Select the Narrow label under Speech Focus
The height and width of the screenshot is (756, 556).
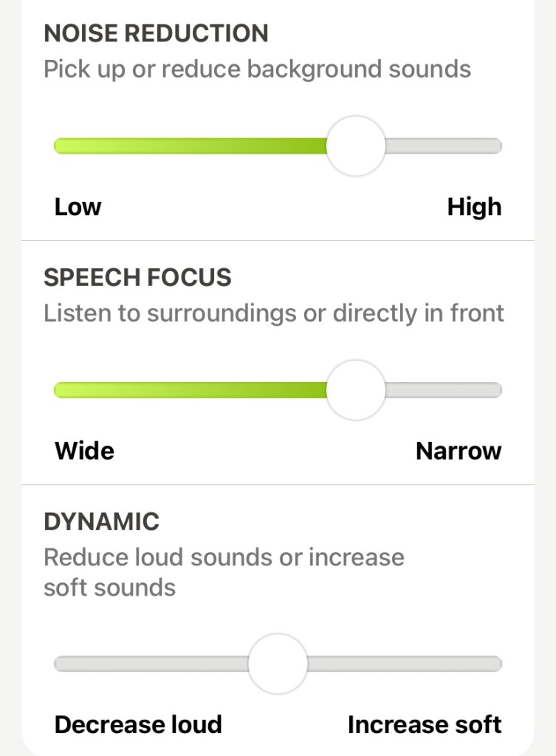pos(459,450)
